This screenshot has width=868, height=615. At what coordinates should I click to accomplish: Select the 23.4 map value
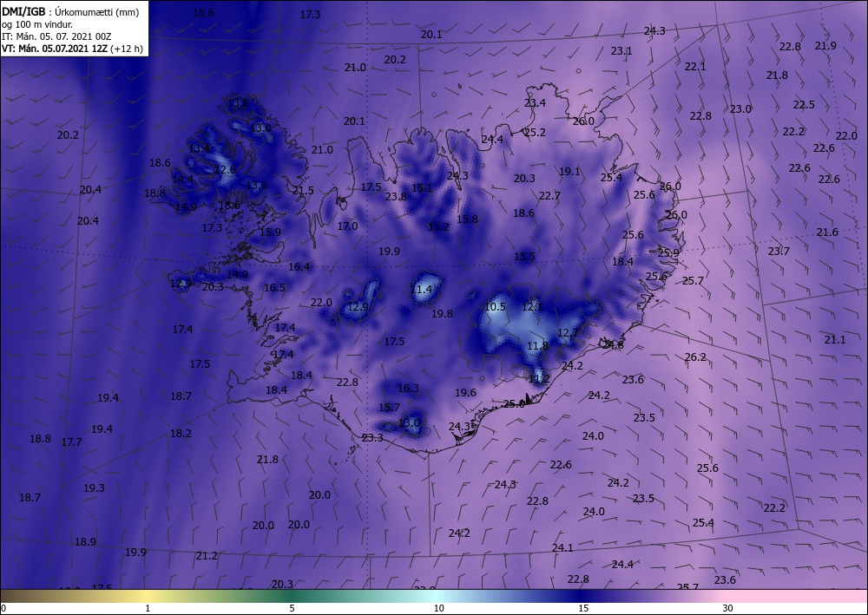(535, 103)
